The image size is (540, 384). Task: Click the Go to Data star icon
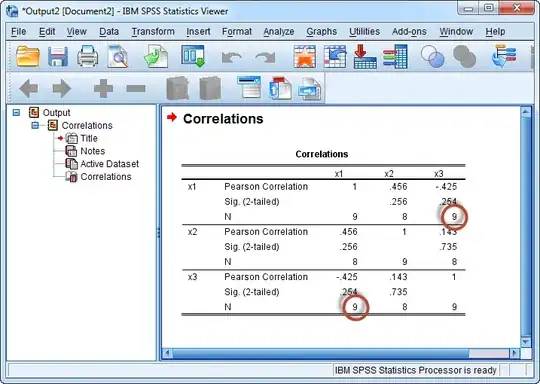click(305, 56)
